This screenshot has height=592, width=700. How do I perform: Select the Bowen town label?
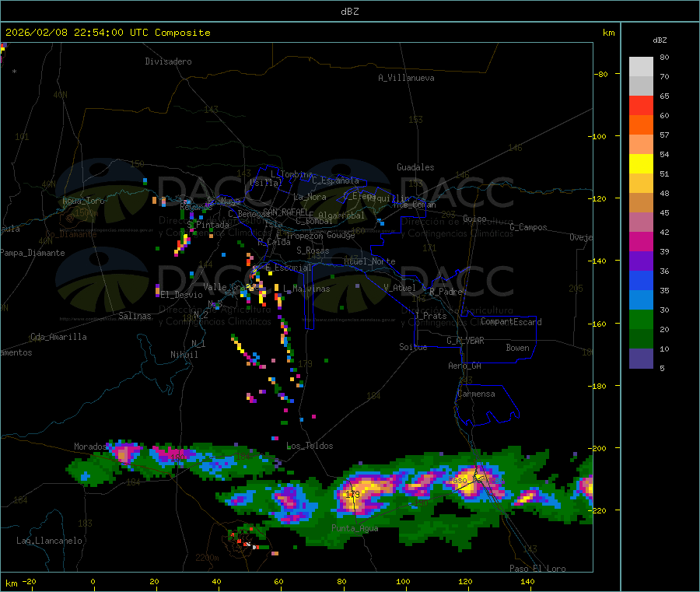pyautogui.click(x=518, y=348)
